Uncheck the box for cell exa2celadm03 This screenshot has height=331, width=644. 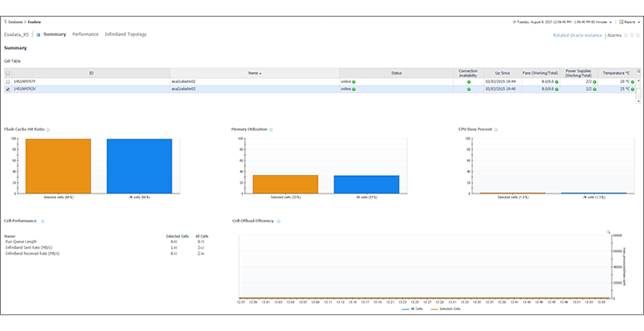[x=8, y=88]
